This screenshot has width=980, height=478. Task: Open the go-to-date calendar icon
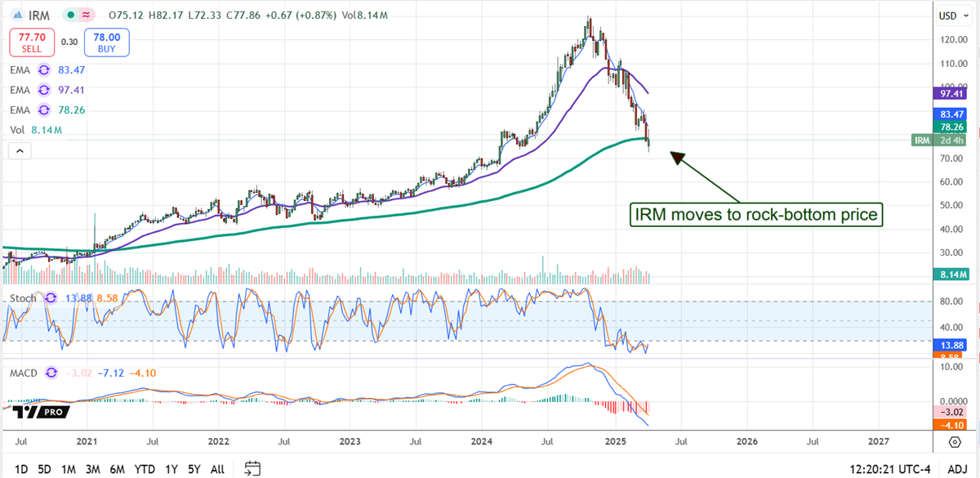[252, 468]
